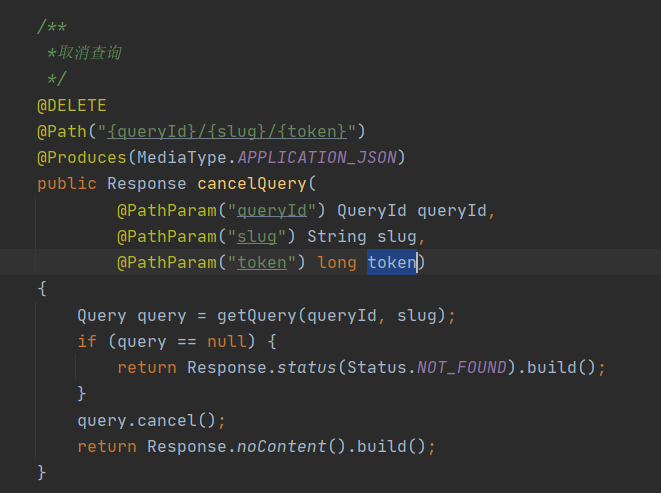Click the long keyword
This screenshot has width=661, height=493.
pyautogui.click(x=337, y=263)
